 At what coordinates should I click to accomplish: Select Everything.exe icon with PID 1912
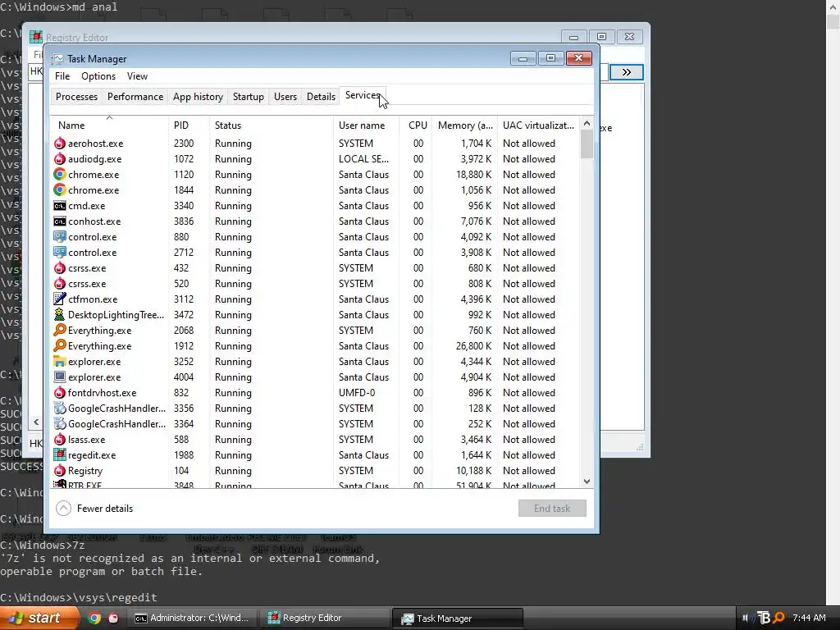click(59, 345)
